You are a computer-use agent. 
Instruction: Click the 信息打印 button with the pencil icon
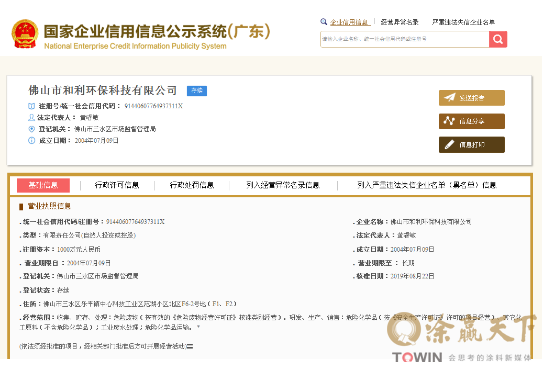click(471, 144)
